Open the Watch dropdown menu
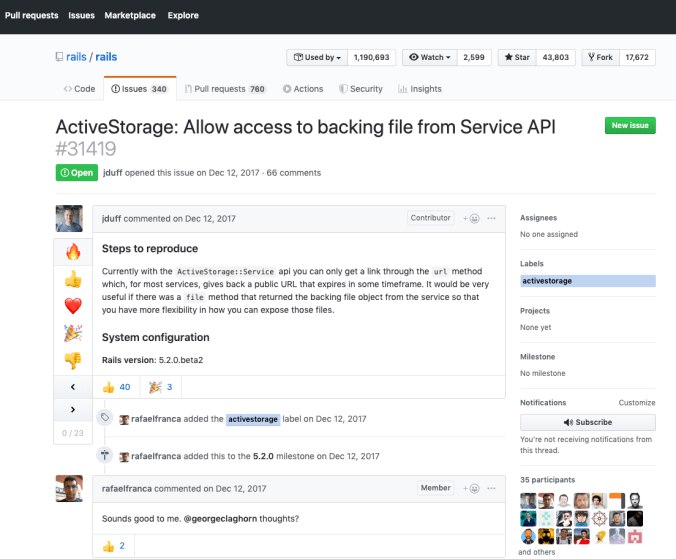This screenshot has width=676, height=559. tap(430, 58)
